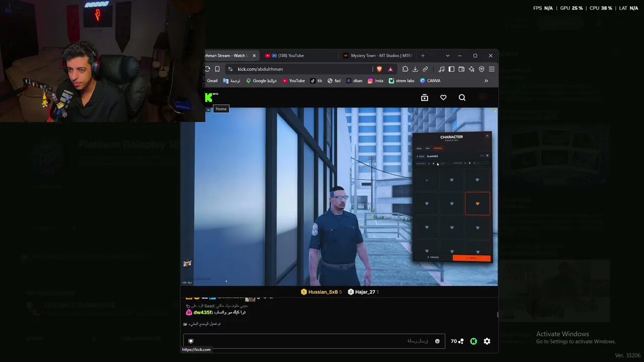
Task: Open a new browser tab
Action: [x=423, y=55]
